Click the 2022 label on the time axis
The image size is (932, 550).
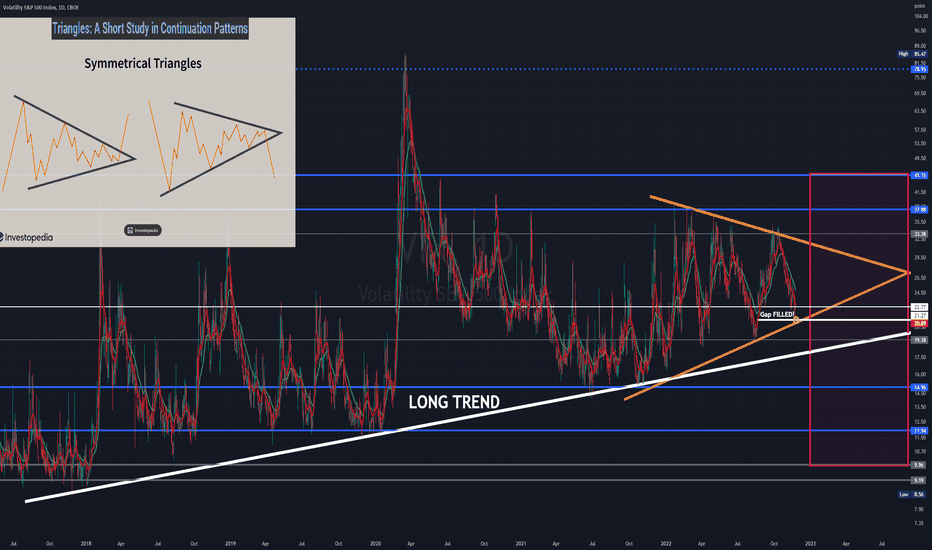pos(666,543)
